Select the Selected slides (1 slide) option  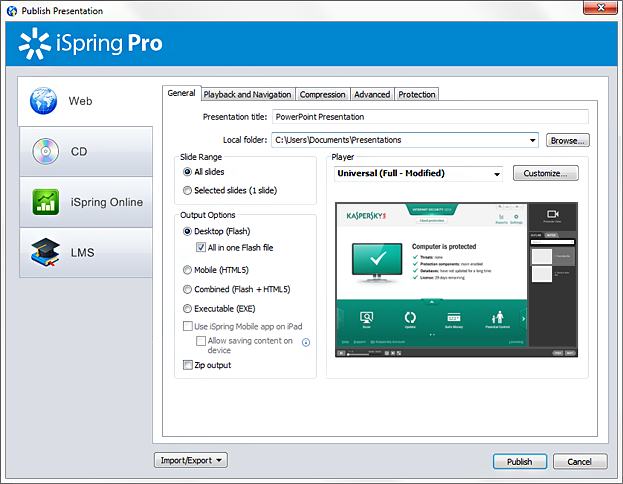187,190
